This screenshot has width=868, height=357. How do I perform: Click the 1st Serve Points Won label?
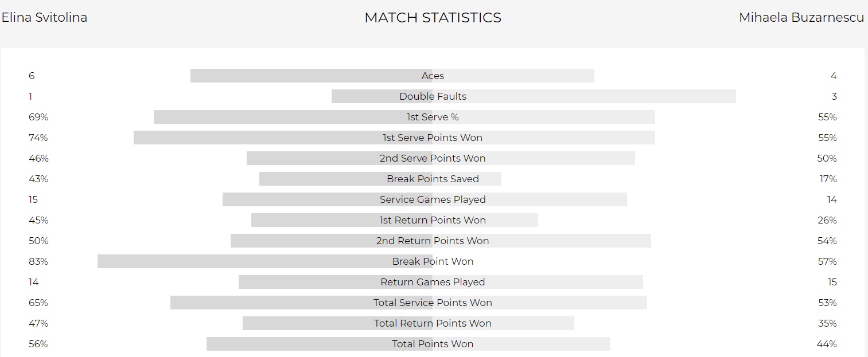click(x=433, y=138)
